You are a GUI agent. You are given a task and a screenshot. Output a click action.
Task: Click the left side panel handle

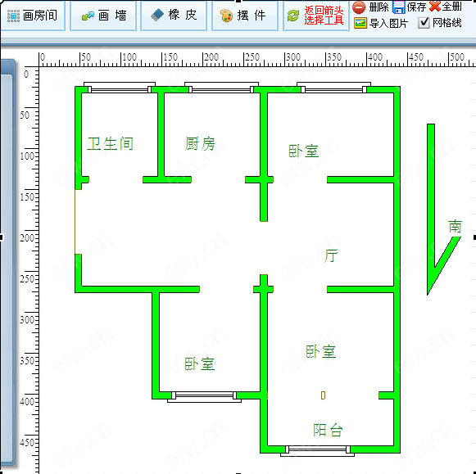[7, 262]
